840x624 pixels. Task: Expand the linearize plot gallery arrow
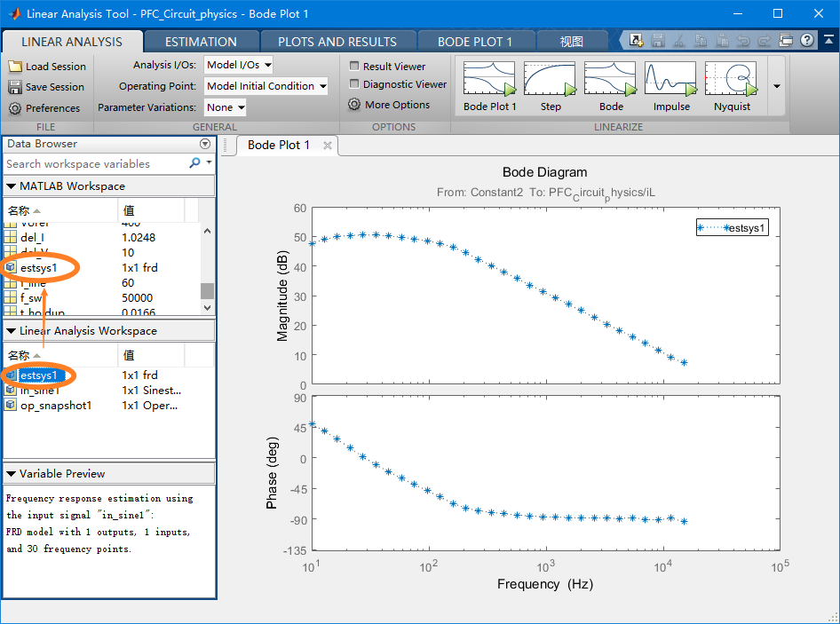click(777, 86)
